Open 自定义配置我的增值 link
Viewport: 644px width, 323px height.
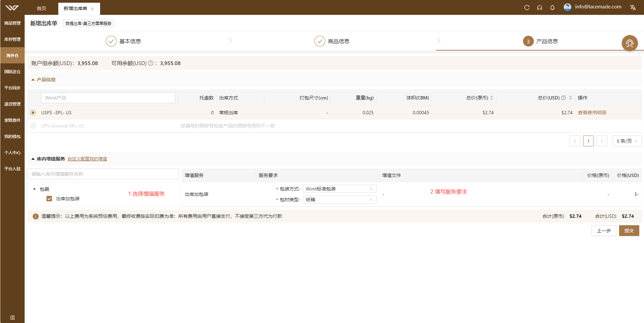tap(87, 159)
